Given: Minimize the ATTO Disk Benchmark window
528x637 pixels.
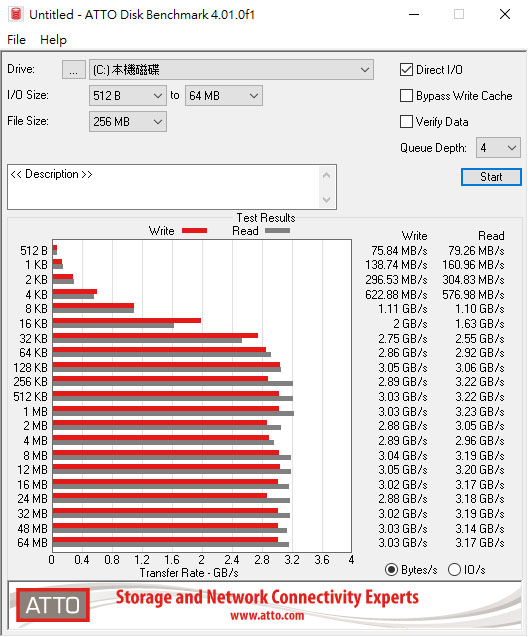Looking at the screenshot, I should [x=414, y=15].
